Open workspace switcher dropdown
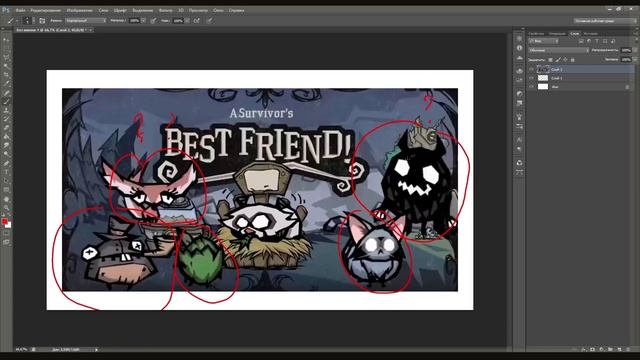The height and width of the screenshot is (360, 640). click(604, 20)
